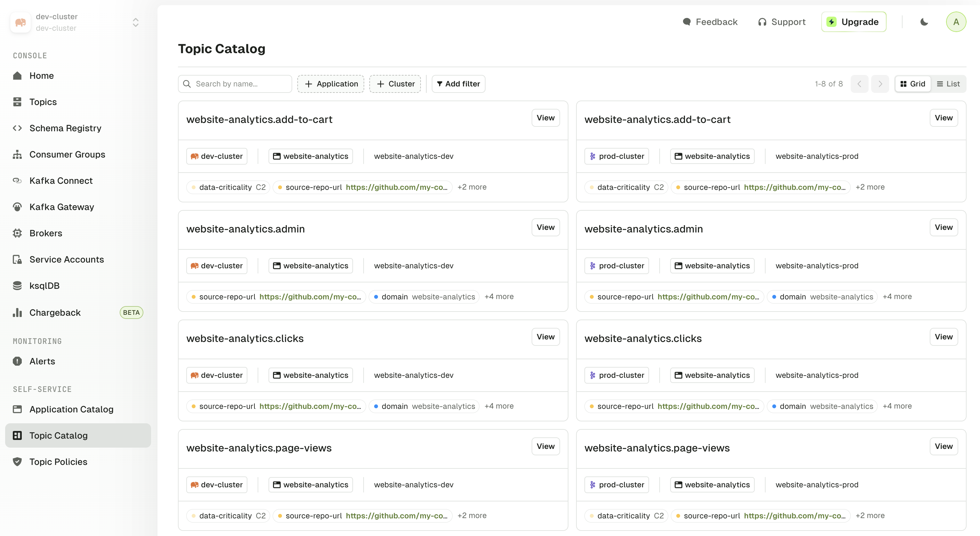Open Add filter menu
Viewport: 980px width, 536px height.
click(458, 84)
